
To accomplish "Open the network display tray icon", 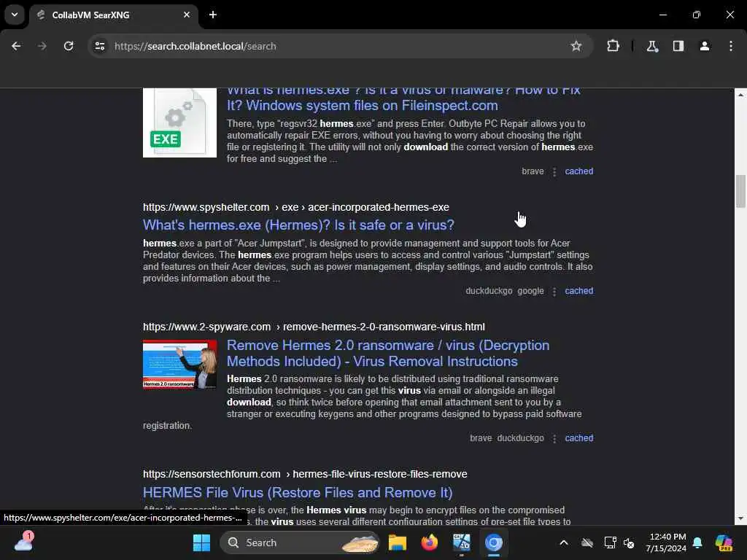I will 609,542.
